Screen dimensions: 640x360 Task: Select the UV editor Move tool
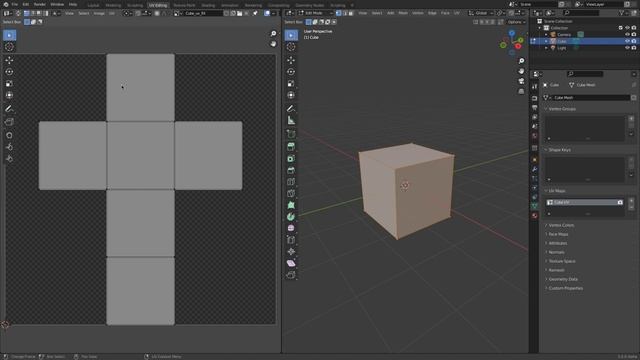tap(9, 60)
